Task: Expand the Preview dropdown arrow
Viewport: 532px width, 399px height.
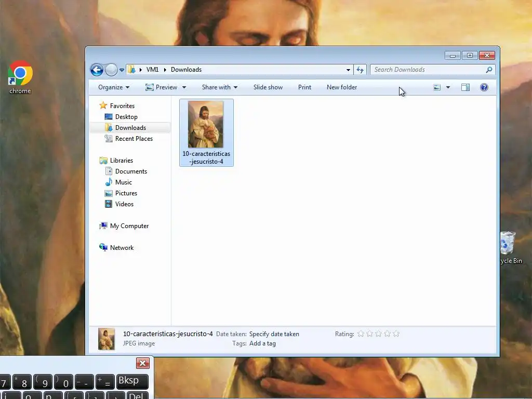Action: click(x=184, y=87)
